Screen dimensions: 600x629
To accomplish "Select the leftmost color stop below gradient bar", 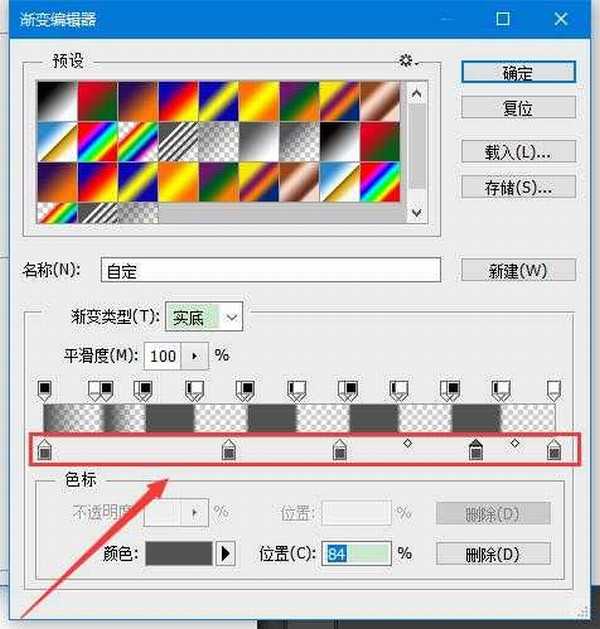I will click(44, 452).
